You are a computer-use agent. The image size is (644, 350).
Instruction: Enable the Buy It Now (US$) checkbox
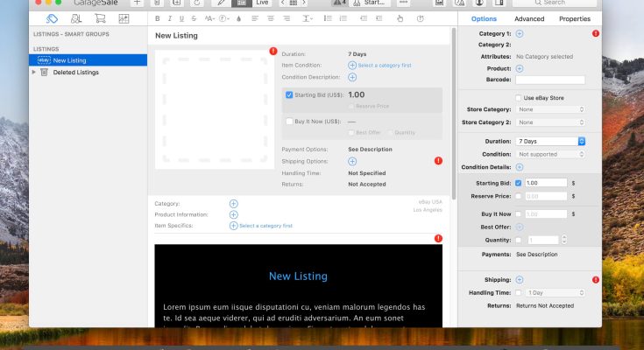[290, 122]
